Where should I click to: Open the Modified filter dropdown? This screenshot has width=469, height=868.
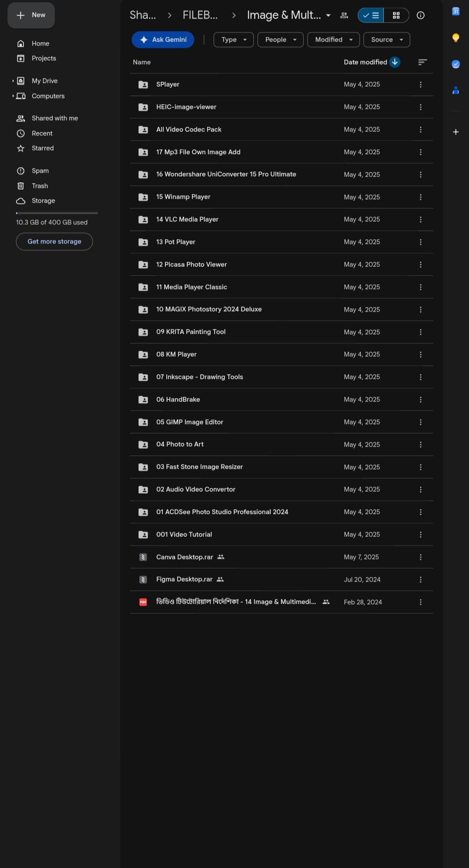(334, 39)
